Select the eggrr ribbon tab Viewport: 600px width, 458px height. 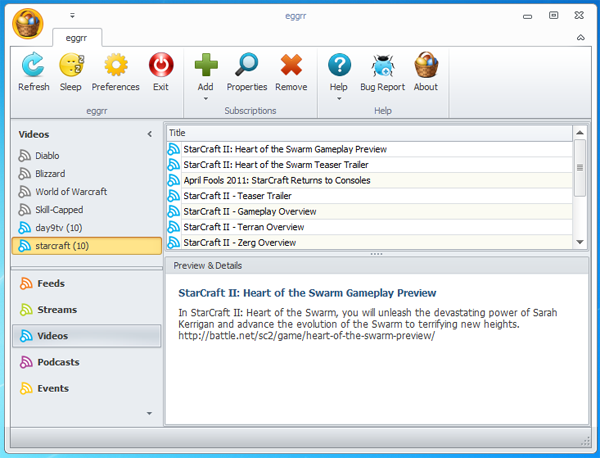coord(77,37)
